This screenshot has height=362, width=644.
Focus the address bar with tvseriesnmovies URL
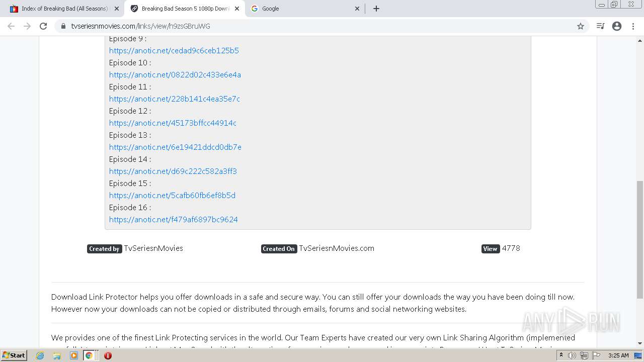[x=317, y=26]
